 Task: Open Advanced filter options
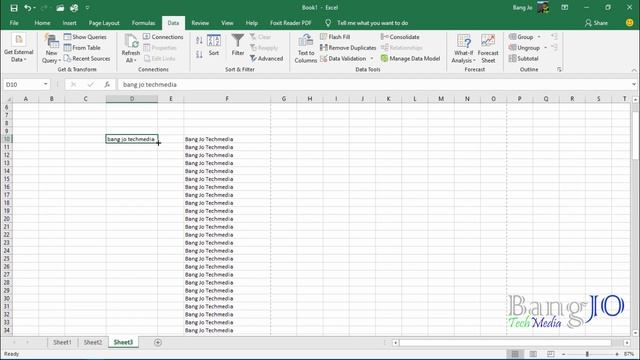[266, 59]
